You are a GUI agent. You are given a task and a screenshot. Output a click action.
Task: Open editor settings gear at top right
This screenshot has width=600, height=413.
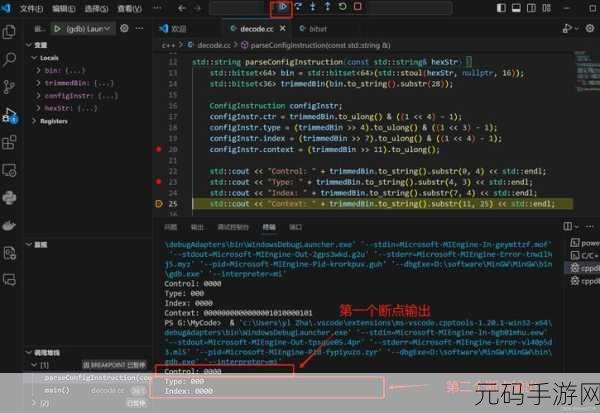click(x=590, y=28)
